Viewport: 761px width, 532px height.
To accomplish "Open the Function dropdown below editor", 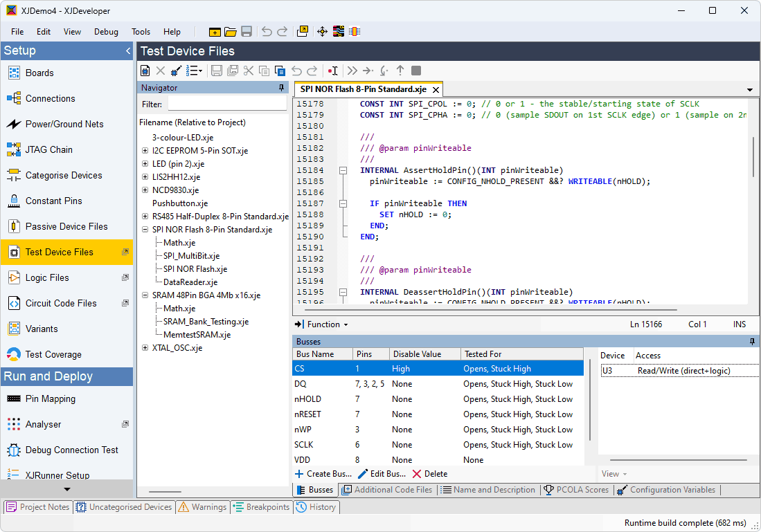I will pos(322,324).
